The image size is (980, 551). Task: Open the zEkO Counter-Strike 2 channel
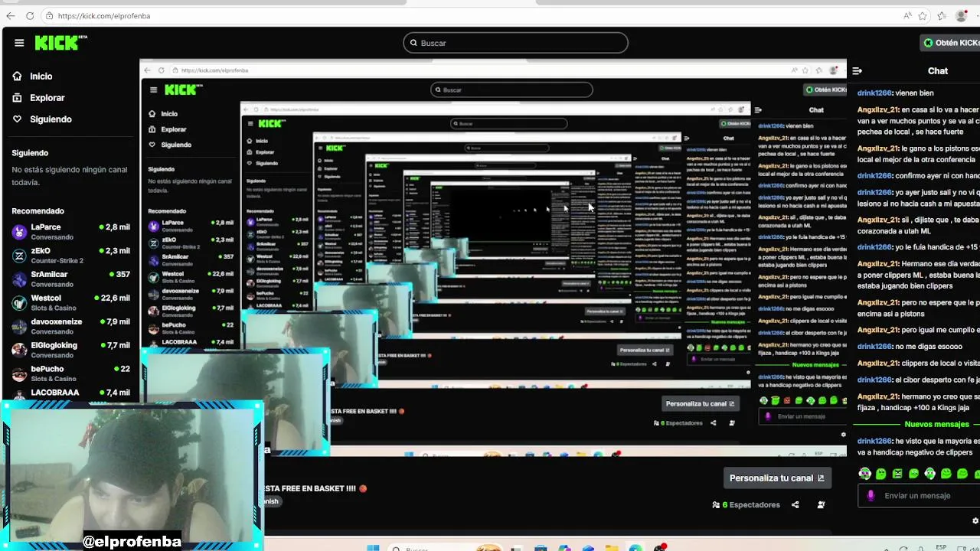pos(70,256)
